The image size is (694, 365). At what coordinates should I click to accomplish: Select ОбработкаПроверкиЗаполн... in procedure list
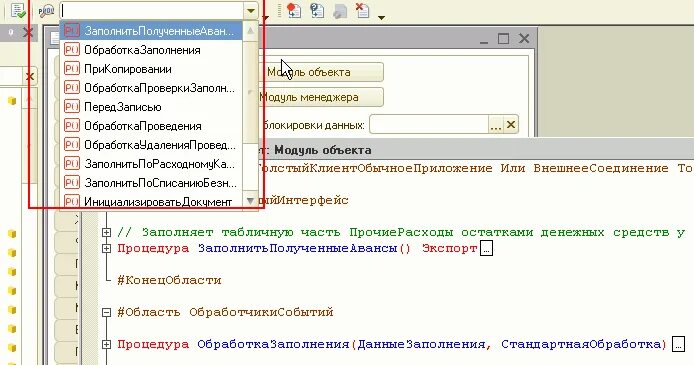[151, 88]
